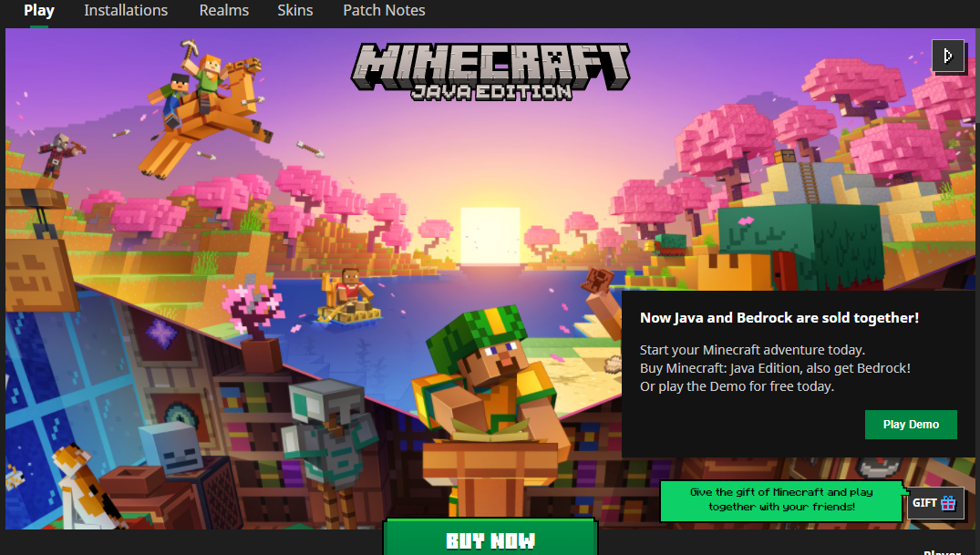Click the 'Now Java and Bedrock are sold together!' heading
Image resolution: width=980 pixels, height=555 pixels.
779,317
